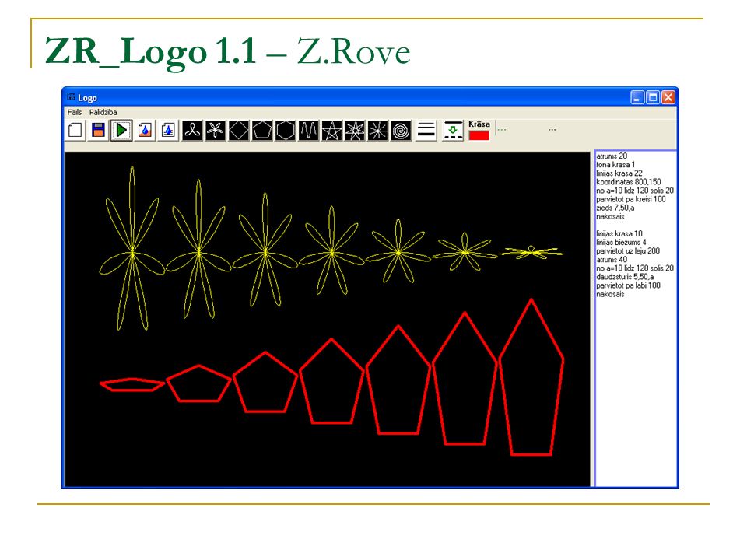Open the Fails menu

(x=75, y=112)
